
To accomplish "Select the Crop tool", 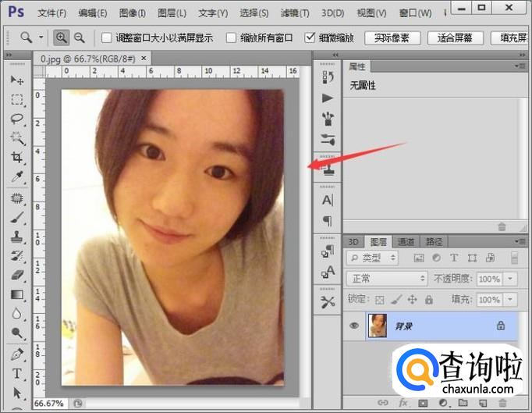I will (x=16, y=158).
